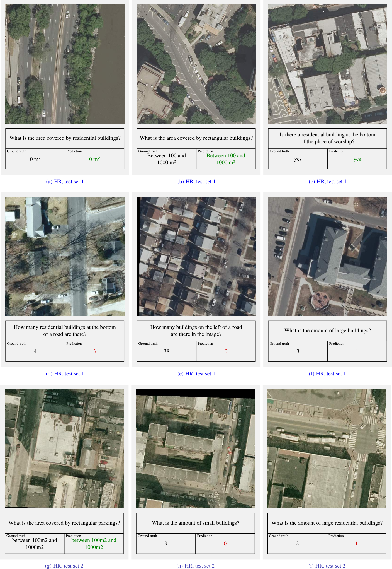Click the "(d) HR, test set 1" caption
392x569 pixels.
click(65, 374)
